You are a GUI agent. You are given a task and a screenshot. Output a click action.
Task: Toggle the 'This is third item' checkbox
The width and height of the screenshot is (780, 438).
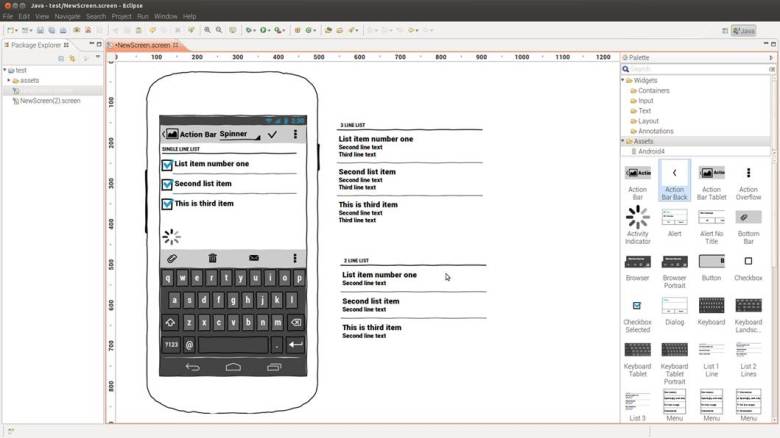[167, 205]
